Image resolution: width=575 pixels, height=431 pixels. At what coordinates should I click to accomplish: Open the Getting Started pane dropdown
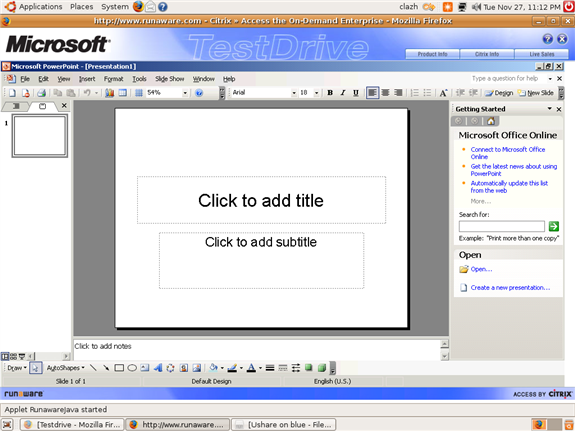tap(550, 109)
